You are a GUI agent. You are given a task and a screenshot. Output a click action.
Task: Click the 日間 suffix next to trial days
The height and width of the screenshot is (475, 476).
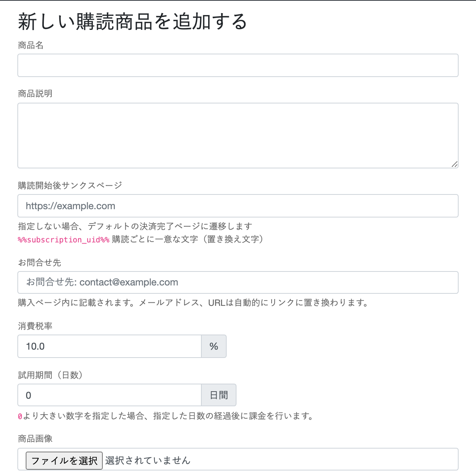coord(219,395)
